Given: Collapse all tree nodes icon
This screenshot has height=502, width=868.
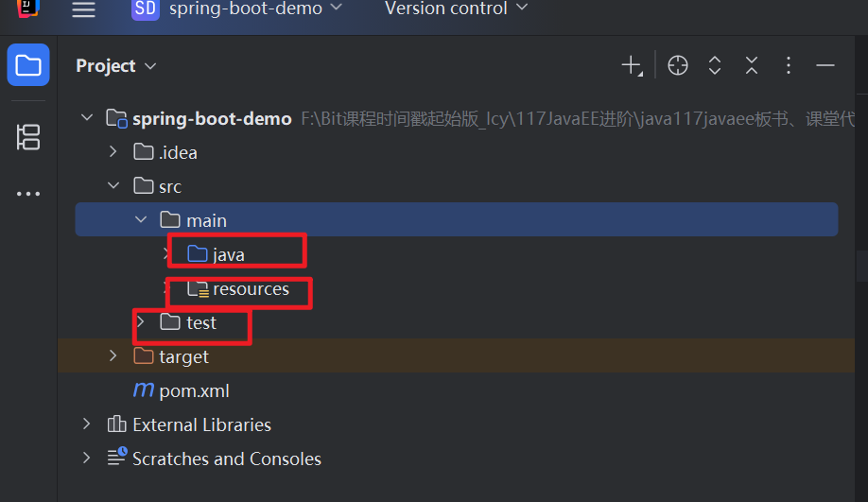Looking at the screenshot, I should pos(751,65).
